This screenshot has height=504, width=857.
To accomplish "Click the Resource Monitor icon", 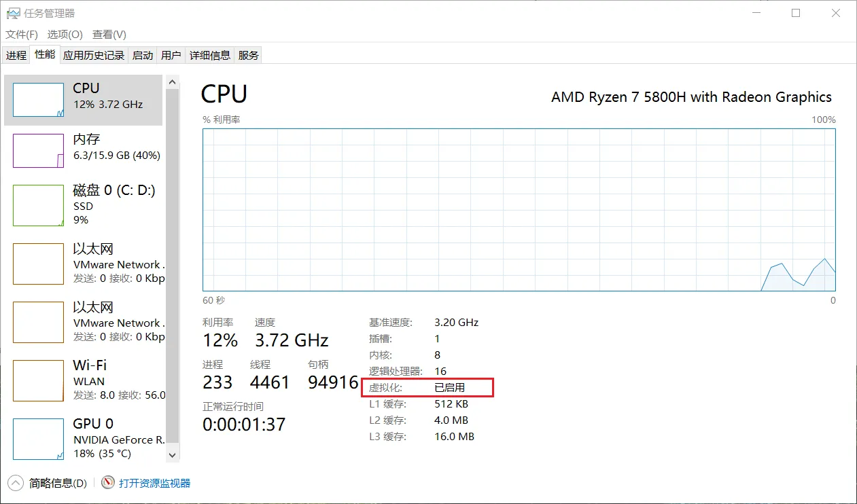I will tap(107, 483).
